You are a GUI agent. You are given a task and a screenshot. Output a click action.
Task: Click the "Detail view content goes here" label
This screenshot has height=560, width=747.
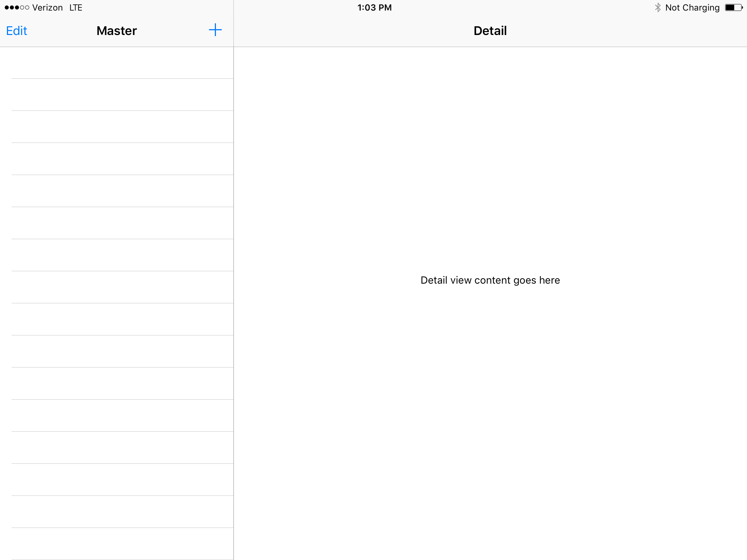pyautogui.click(x=490, y=280)
